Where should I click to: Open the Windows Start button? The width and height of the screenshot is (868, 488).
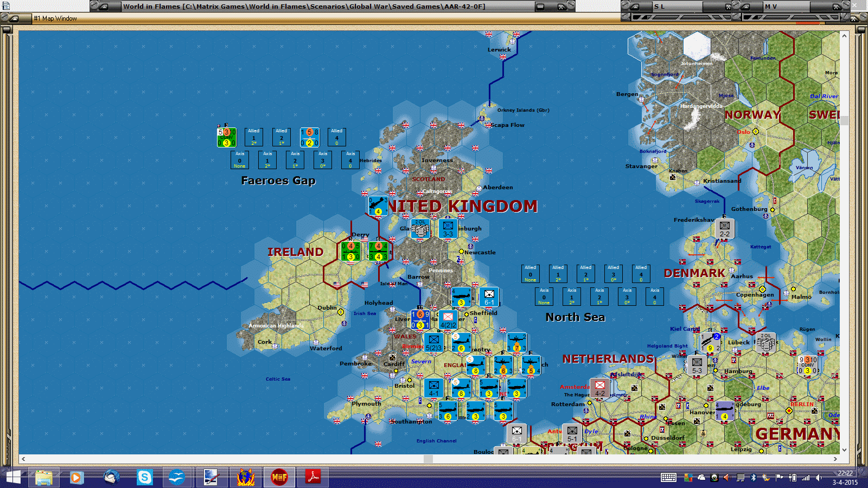pyautogui.click(x=12, y=477)
